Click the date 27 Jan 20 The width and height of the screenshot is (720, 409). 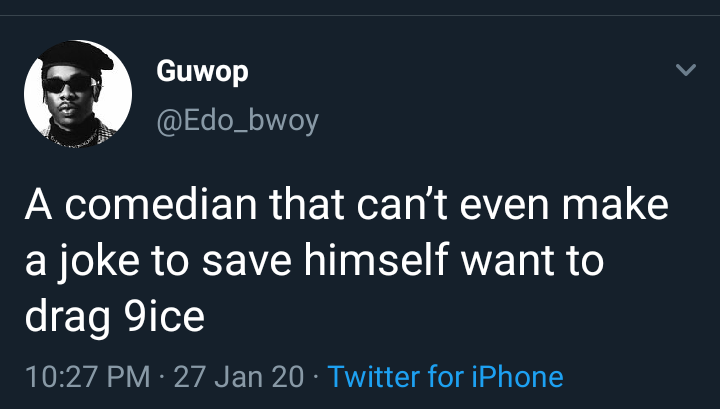pos(239,377)
